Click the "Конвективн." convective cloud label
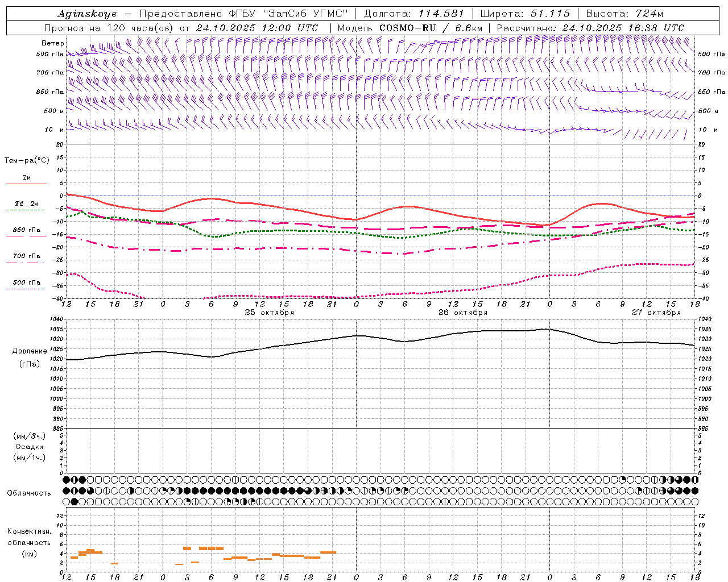Screen dimensions: 728x582 pyautogui.click(x=29, y=531)
